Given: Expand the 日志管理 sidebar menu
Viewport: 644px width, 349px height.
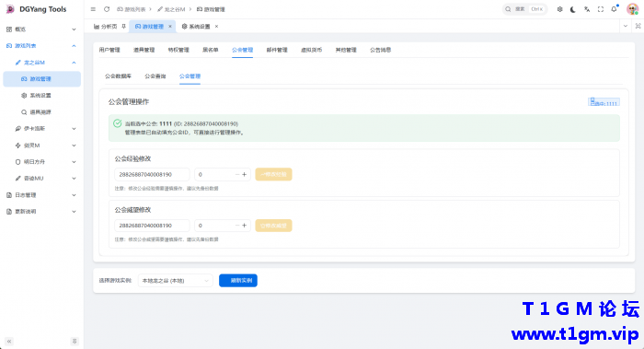Looking at the screenshot, I should click(x=41, y=195).
